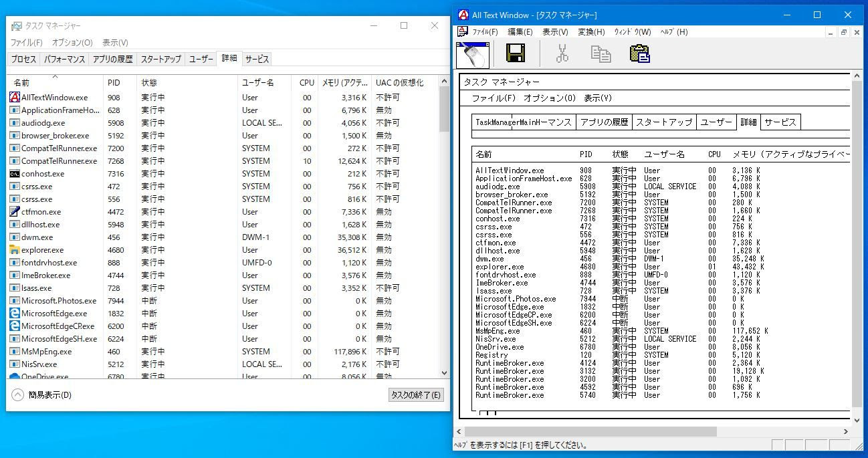Switch to the ユーザー tab in Task Manager
The image size is (868, 458).
click(x=201, y=59)
